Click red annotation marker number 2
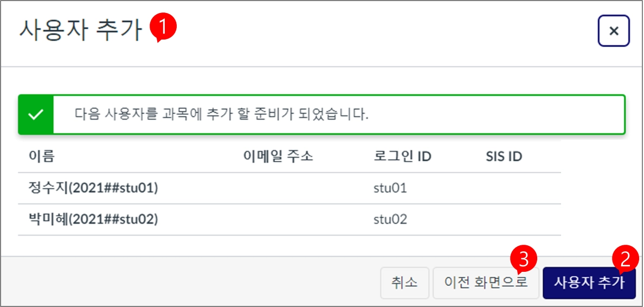This screenshot has height=307, width=644. (625, 258)
